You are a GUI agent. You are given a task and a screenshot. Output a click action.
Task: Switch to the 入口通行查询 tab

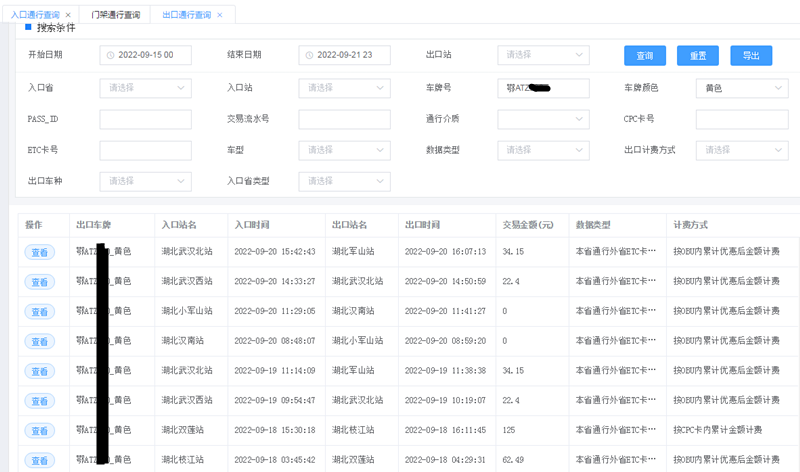tap(35, 15)
